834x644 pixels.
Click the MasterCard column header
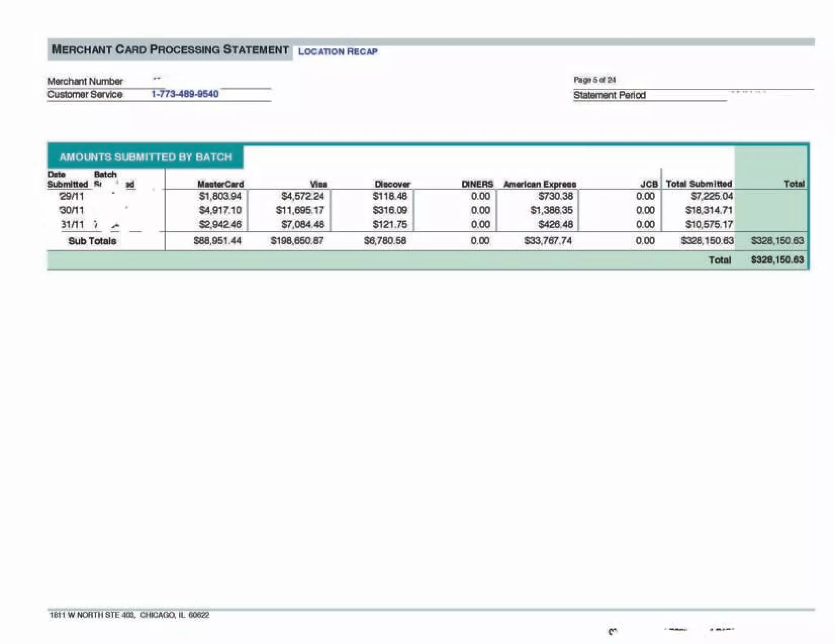(x=220, y=184)
